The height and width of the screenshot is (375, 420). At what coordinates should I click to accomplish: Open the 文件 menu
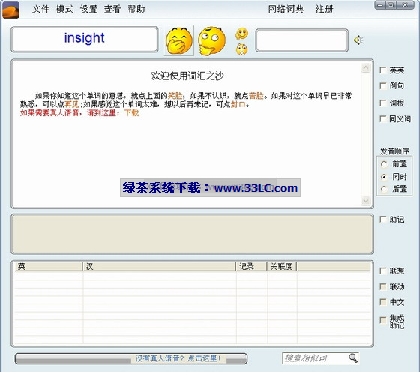pos(41,9)
